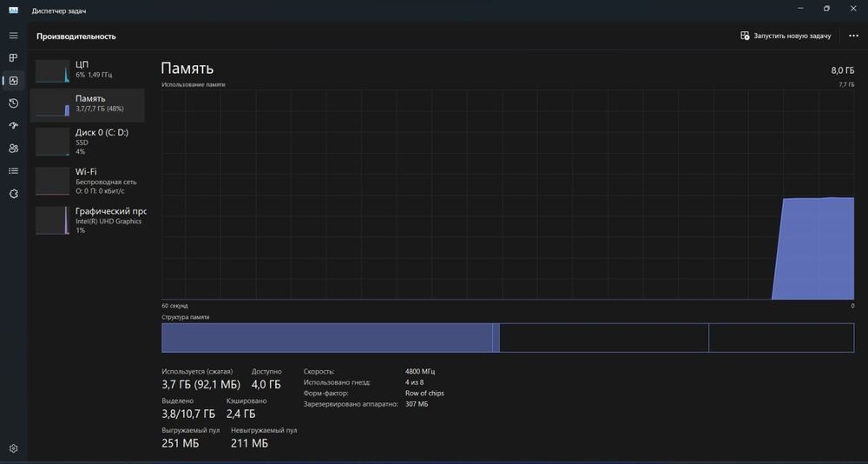Select the Память performance item
The image size is (868, 464).
(x=88, y=105)
